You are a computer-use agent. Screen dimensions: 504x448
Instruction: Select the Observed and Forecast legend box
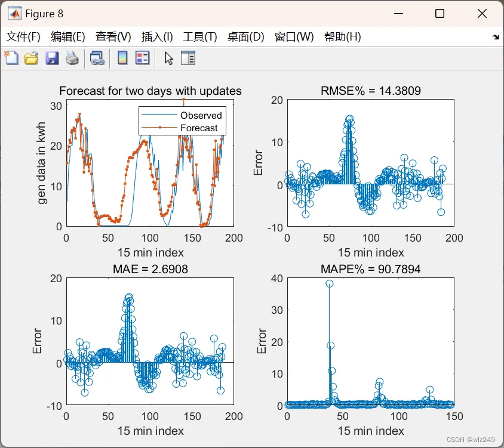183,121
